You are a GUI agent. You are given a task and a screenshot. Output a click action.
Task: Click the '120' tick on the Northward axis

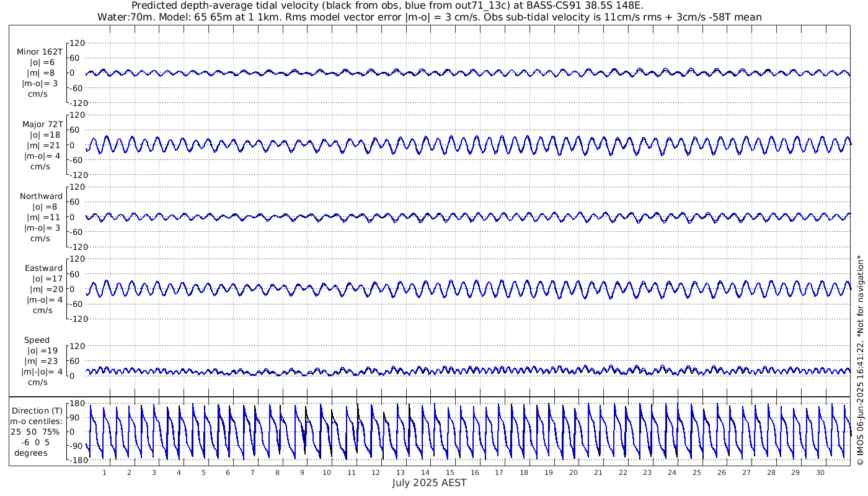click(77, 187)
